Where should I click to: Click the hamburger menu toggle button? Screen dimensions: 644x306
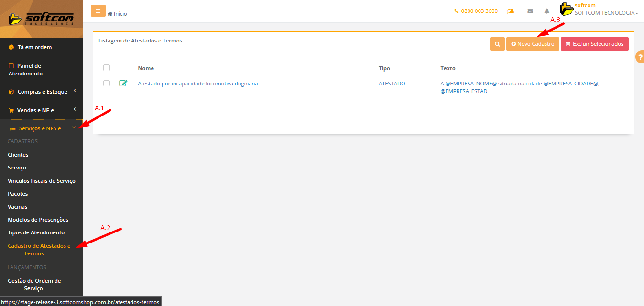98,11
